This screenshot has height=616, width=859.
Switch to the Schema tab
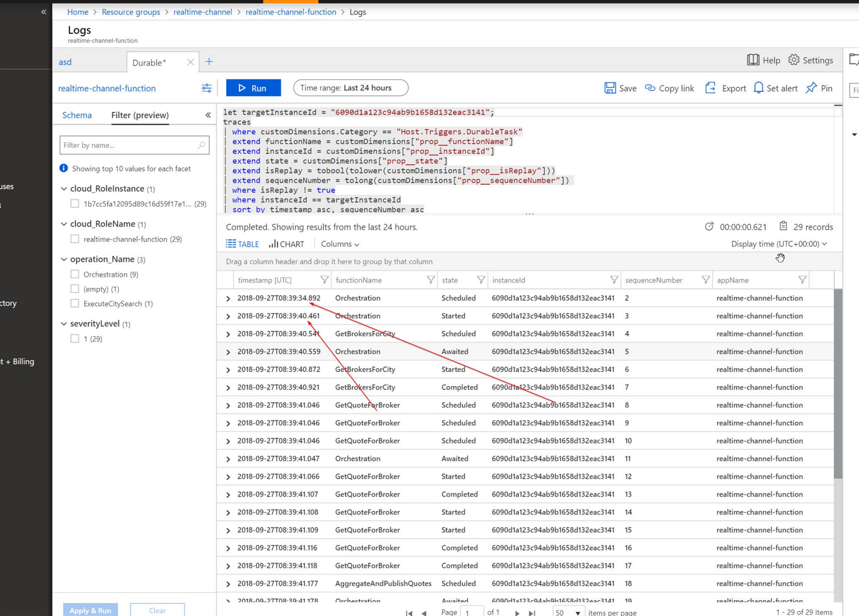(77, 115)
